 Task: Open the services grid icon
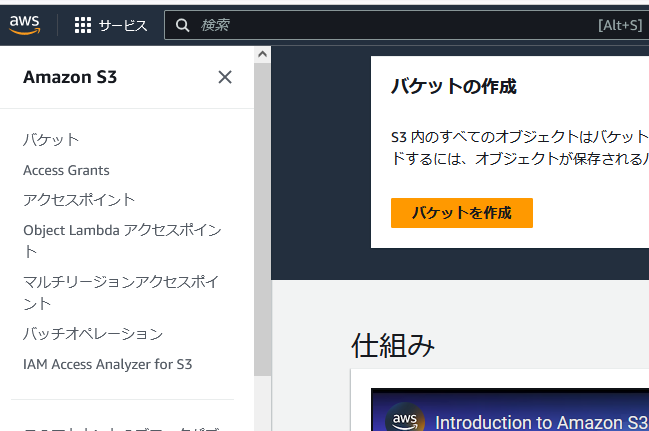click(x=83, y=25)
